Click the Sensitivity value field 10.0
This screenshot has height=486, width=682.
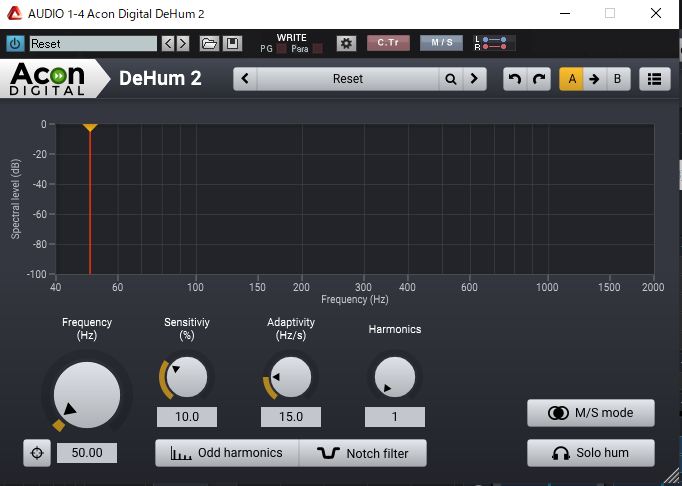tap(187, 417)
